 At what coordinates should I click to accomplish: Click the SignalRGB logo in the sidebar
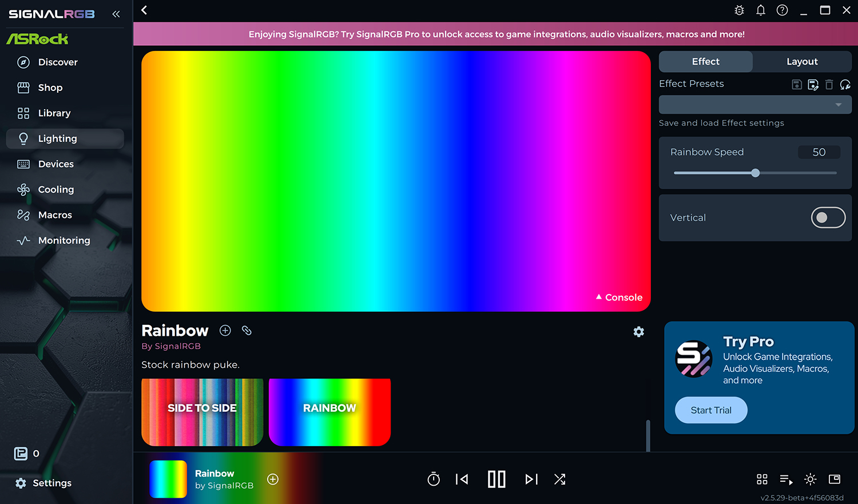[x=51, y=14]
